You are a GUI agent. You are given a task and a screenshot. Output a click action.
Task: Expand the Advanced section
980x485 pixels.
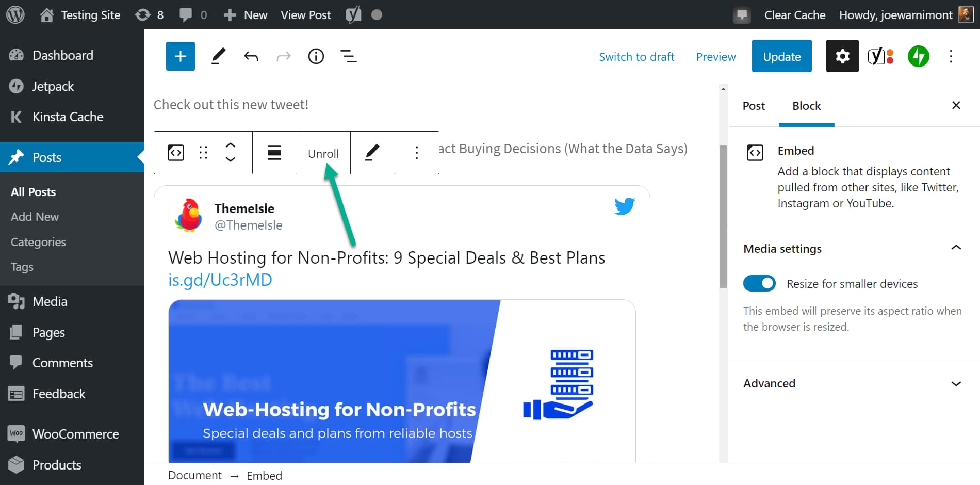[957, 383]
